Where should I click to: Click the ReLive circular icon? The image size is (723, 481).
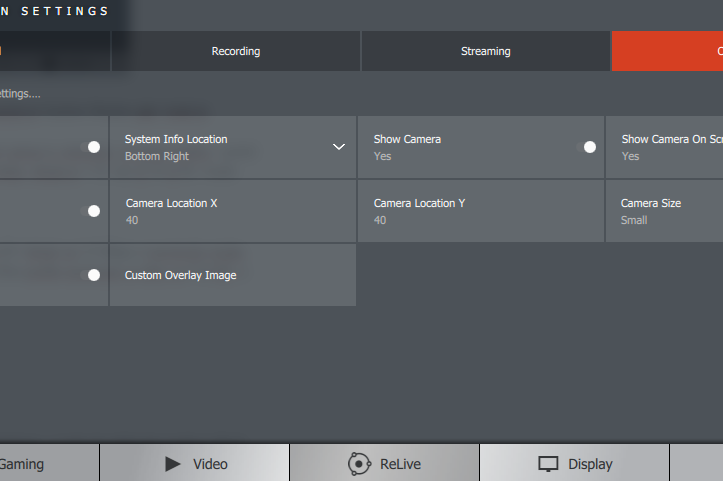[359, 464]
